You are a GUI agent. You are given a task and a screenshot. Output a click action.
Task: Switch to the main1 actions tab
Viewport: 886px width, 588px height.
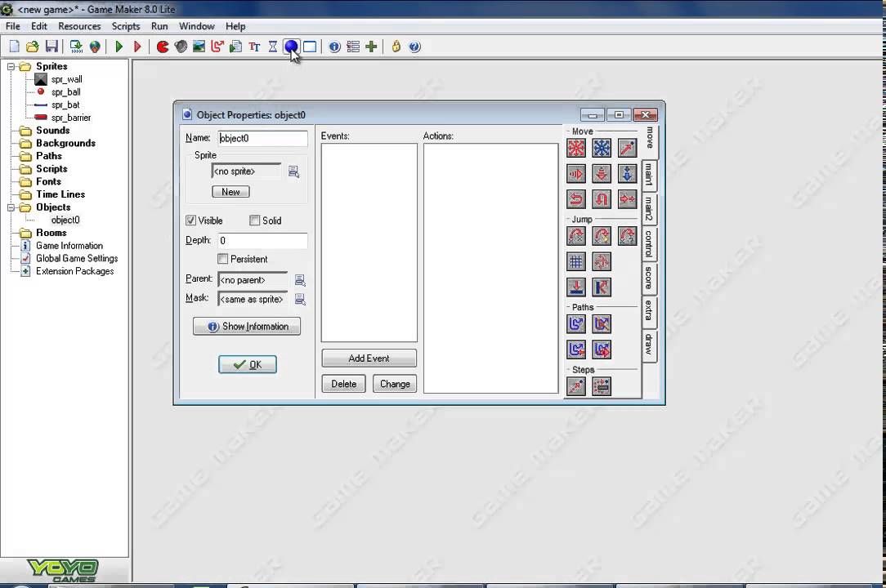point(649,175)
